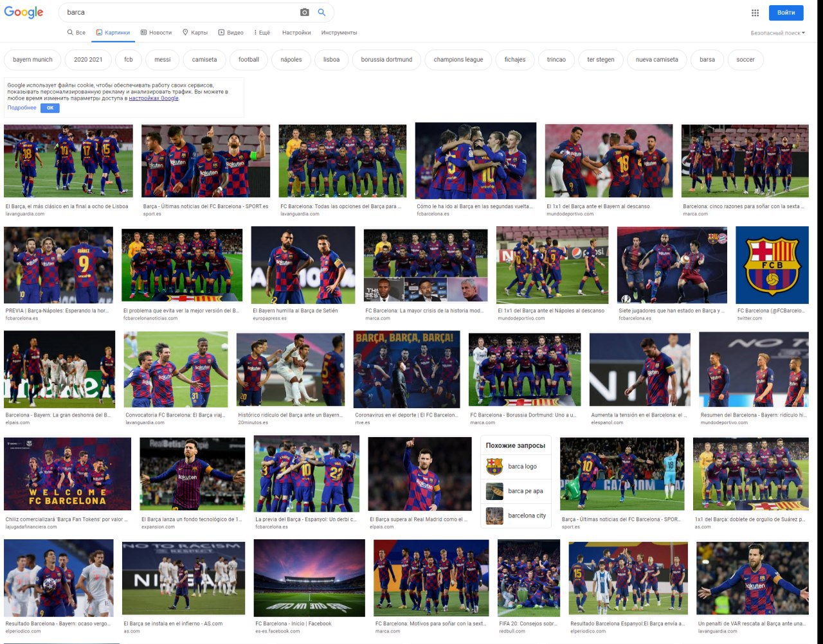Select related query barca pe apa
The width and height of the screenshot is (823, 644).
point(516,491)
